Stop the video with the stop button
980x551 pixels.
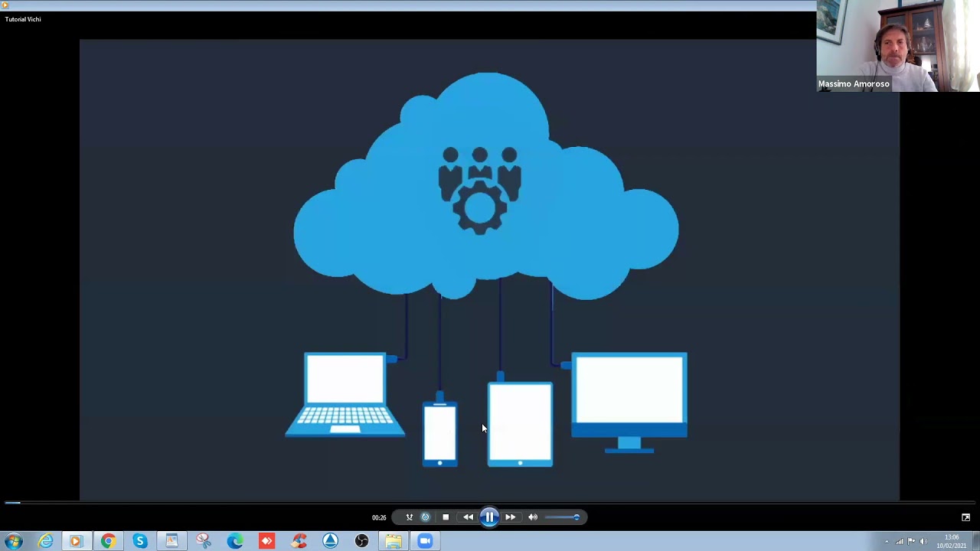[446, 517]
